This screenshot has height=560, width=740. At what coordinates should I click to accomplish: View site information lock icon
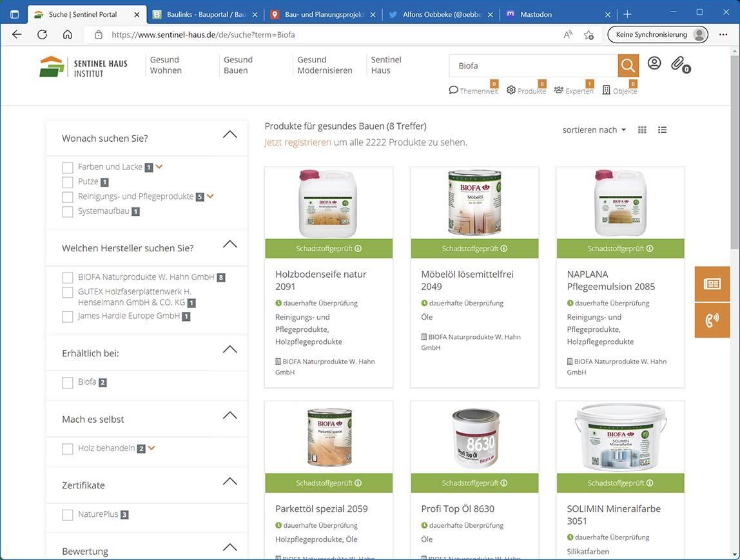coord(98,34)
